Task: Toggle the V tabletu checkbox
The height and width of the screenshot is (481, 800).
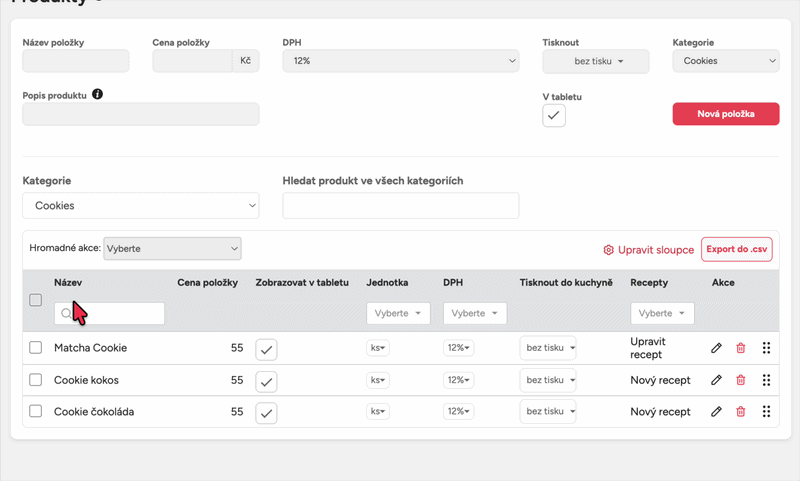Action: (554, 115)
